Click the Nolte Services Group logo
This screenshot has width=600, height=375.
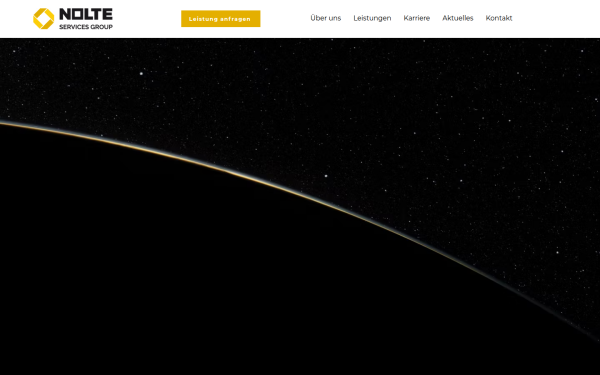[x=73, y=18]
